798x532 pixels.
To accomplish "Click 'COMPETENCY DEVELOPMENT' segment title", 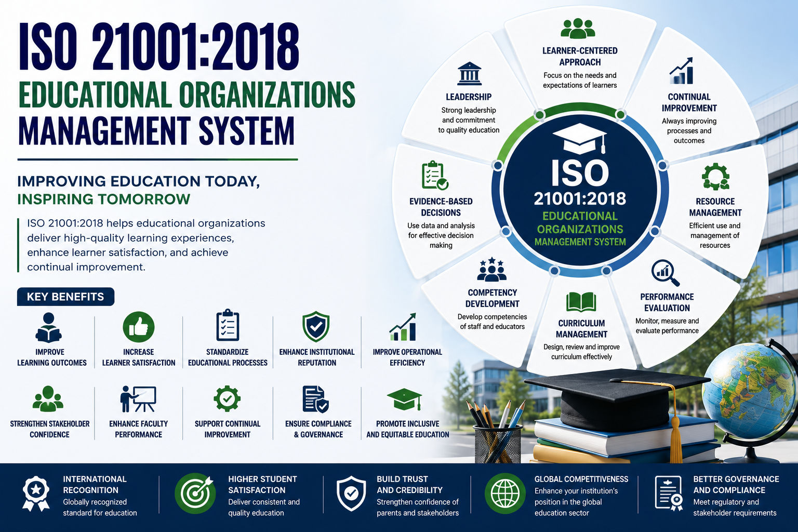I will pyautogui.click(x=493, y=298).
